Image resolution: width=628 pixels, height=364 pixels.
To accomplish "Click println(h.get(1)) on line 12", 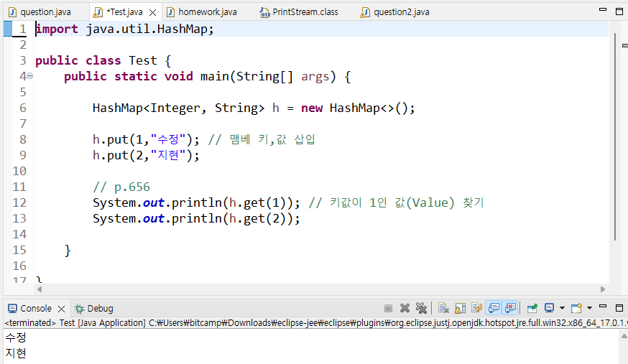I will 196,202.
